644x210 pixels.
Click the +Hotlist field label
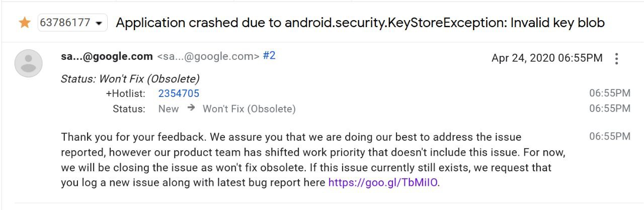pyautogui.click(x=125, y=93)
